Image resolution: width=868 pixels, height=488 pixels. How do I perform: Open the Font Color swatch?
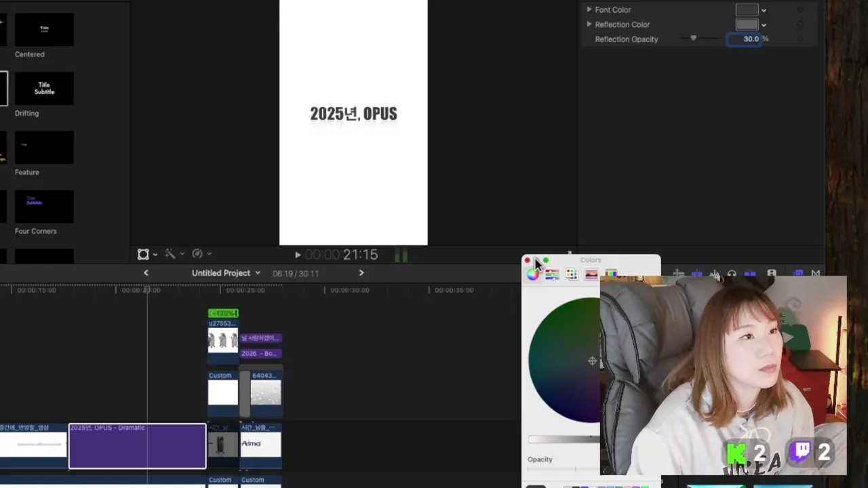(747, 9)
